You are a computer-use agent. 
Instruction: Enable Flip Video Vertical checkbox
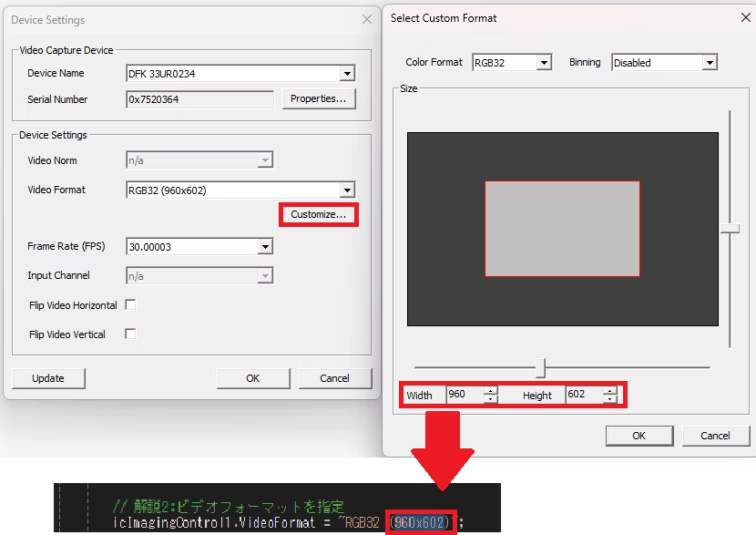click(x=130, y=334)
